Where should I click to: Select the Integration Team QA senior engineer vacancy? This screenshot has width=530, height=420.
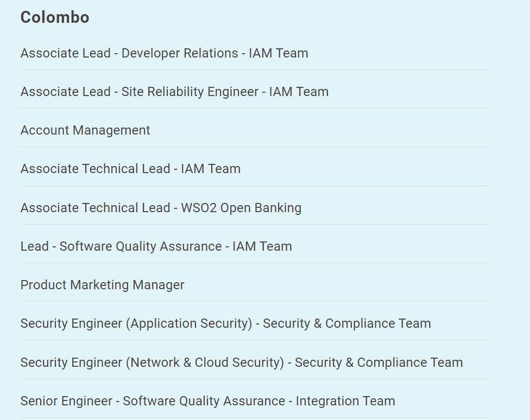click(208, 401)
